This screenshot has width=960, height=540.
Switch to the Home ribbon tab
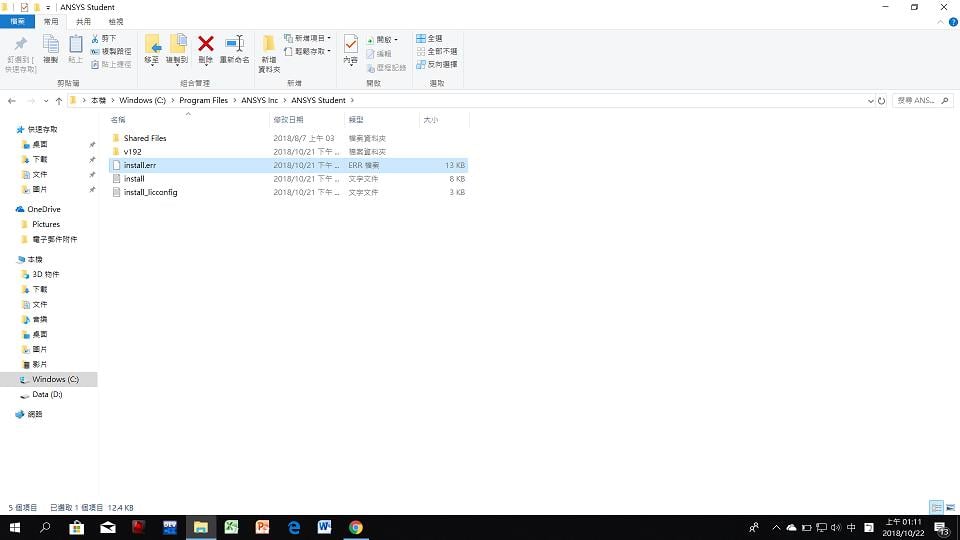coord(51,21)
